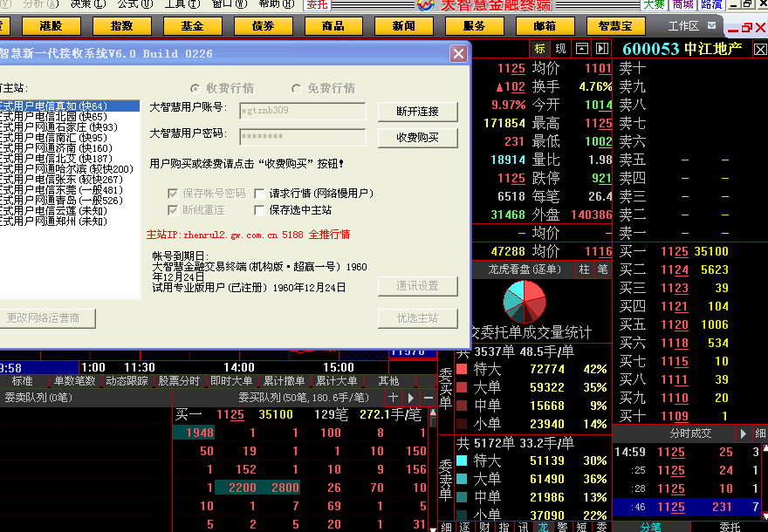
Task: Open the 工作区 dropdown
Action: coord(711,25)
